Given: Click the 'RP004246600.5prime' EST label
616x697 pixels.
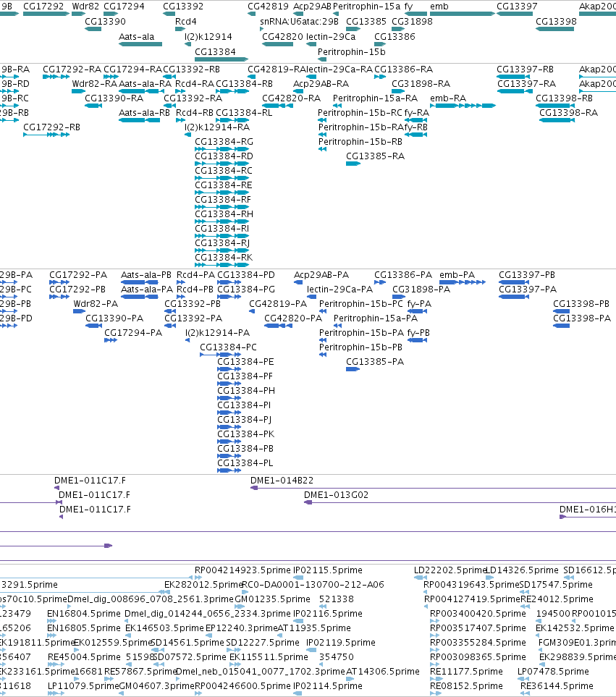Looking at the screenshot, I should pyautogui.click(x=242, y=686).
